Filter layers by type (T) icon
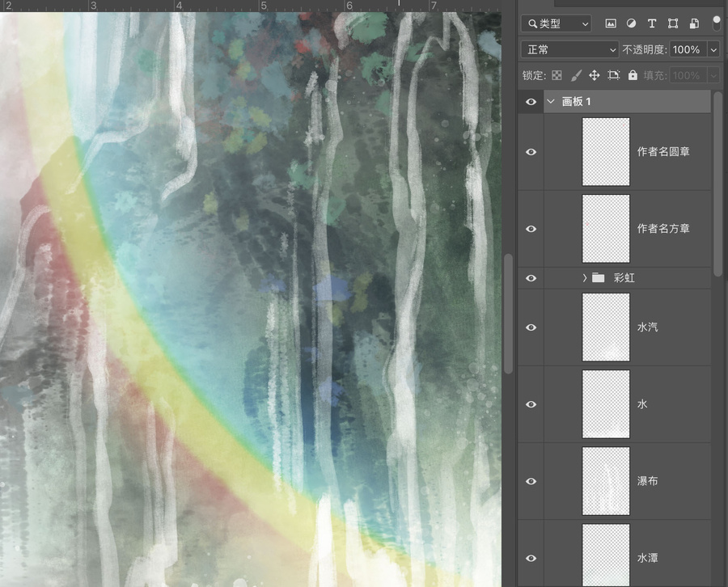The height and width of the screenshot is (587, 728). point(652,23)
